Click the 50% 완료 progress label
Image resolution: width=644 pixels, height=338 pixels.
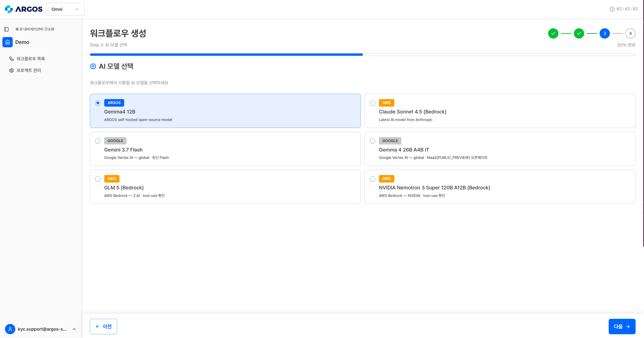(626, 45)
